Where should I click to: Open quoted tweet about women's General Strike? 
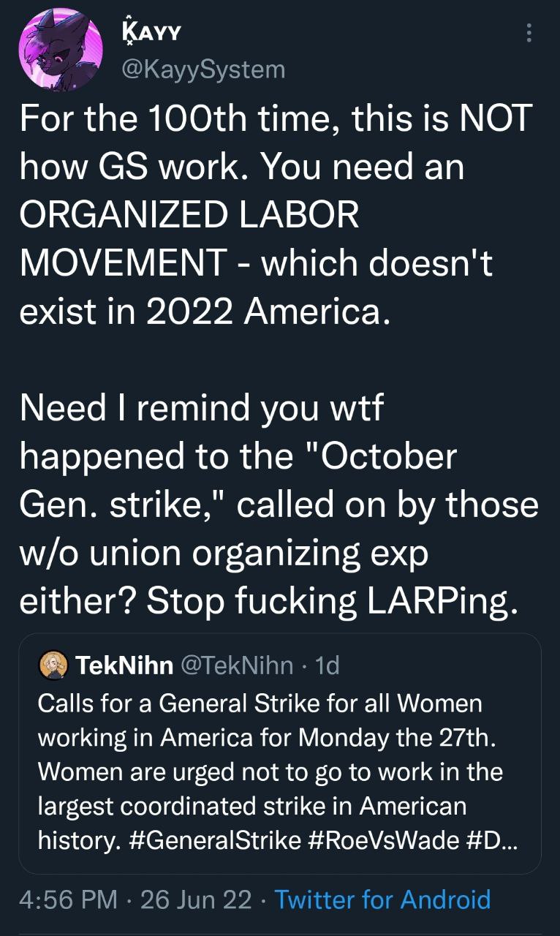(x=279, y=753)
